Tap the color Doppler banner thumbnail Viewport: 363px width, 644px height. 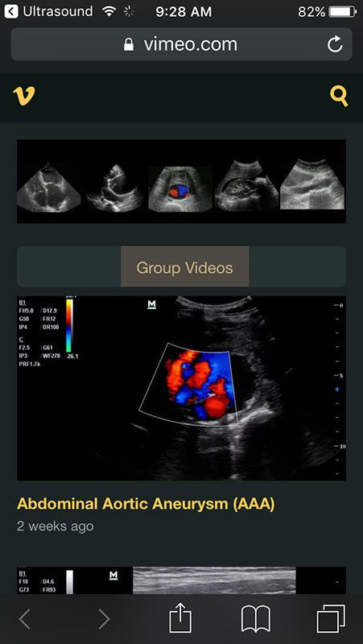click(180, 189)
